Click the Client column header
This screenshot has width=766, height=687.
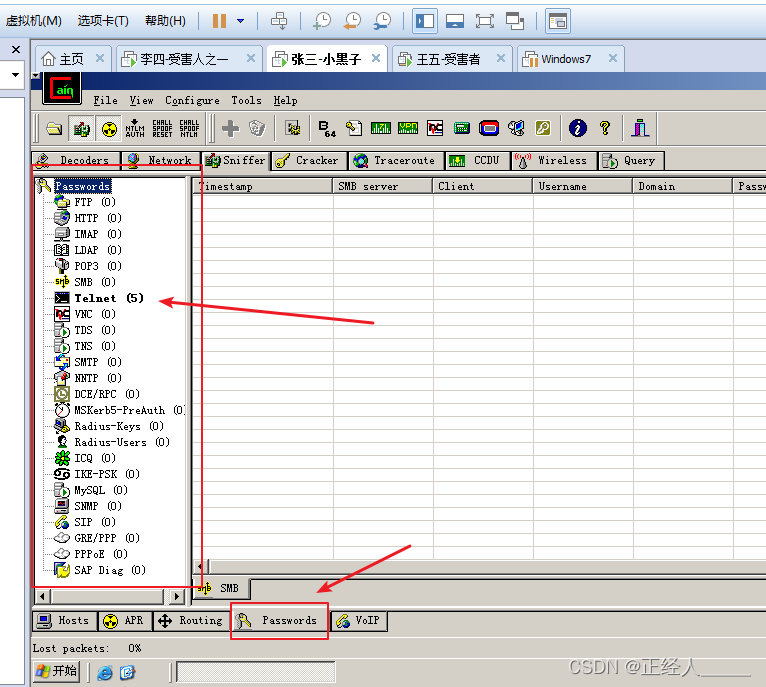click(482, 186)
